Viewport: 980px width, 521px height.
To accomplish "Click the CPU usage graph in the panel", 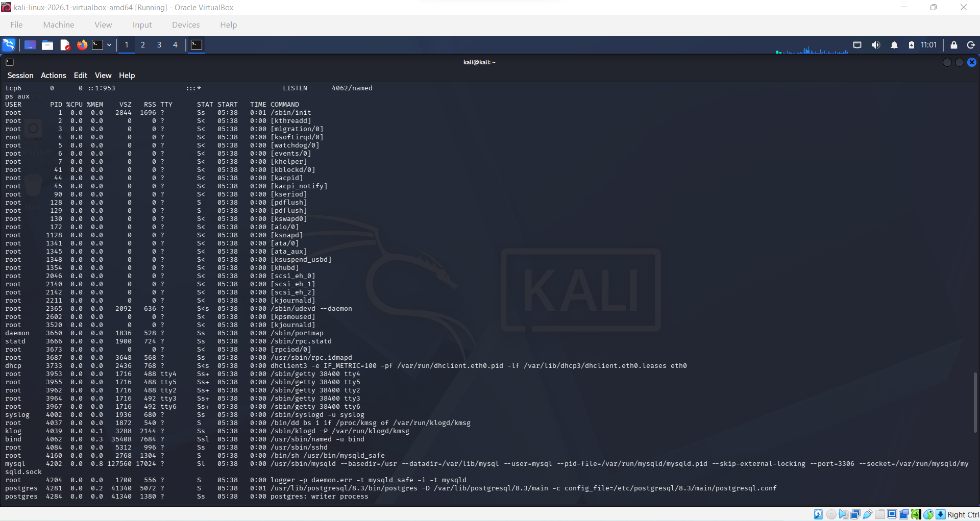I will (812, 49).
